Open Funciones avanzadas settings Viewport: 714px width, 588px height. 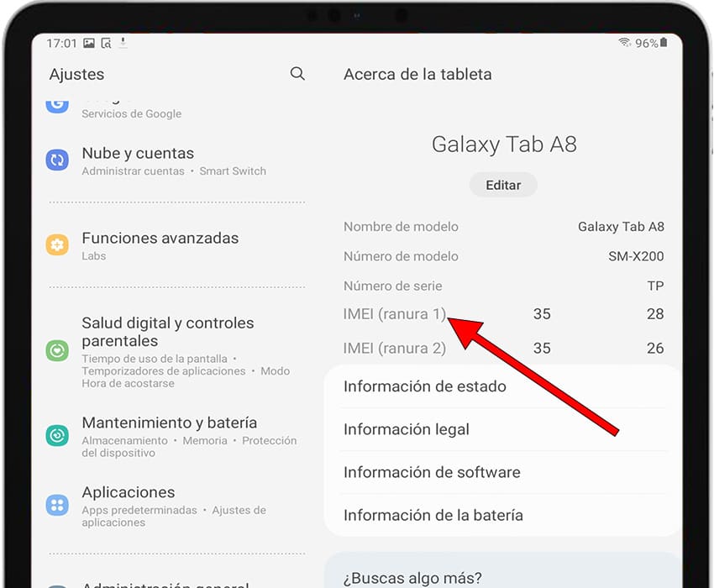176,245
